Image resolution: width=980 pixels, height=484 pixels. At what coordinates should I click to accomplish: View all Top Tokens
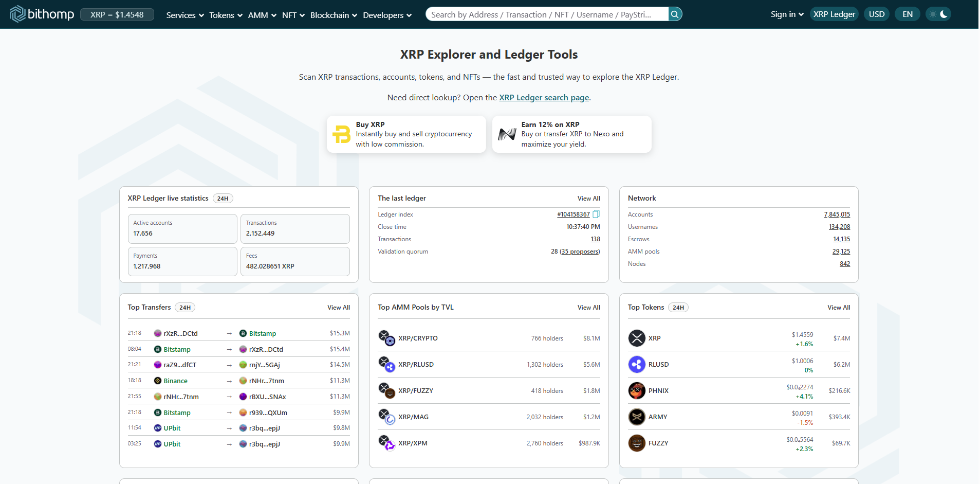[839, 308]
